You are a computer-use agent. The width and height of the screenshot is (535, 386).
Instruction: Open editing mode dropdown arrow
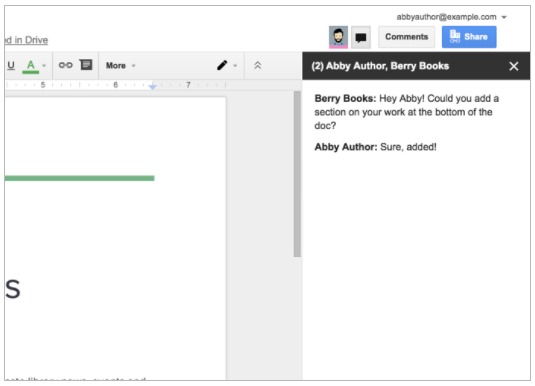[x=235, y=66]
